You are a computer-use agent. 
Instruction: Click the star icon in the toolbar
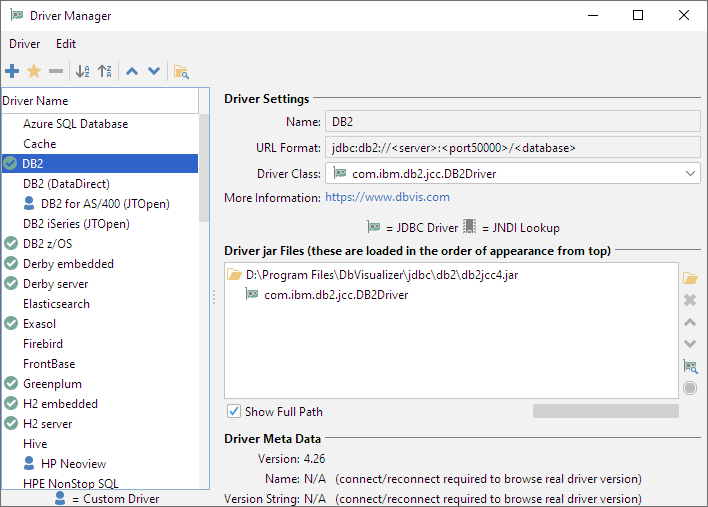click(34, 71)
